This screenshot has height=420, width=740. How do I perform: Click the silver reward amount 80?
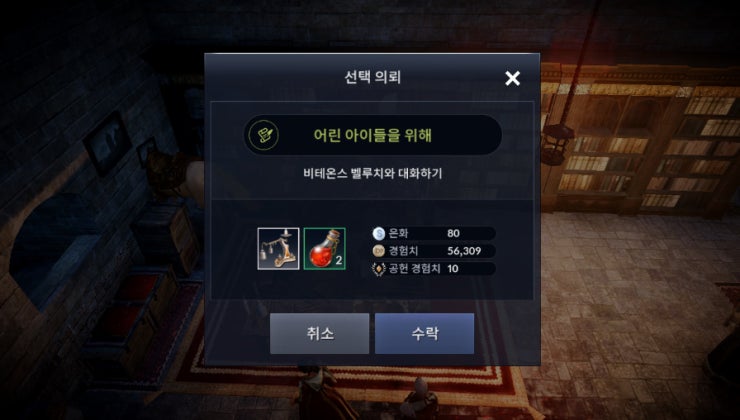[x=454, y=233]
